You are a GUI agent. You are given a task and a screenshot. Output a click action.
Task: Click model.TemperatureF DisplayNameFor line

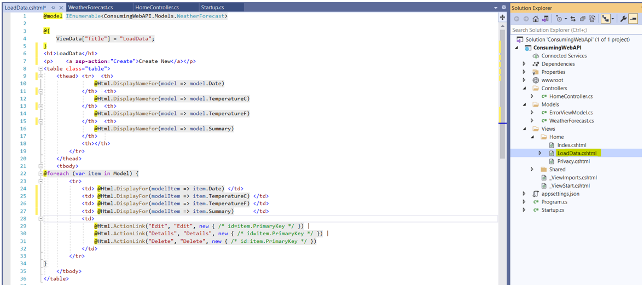click(x=172, y=113)
